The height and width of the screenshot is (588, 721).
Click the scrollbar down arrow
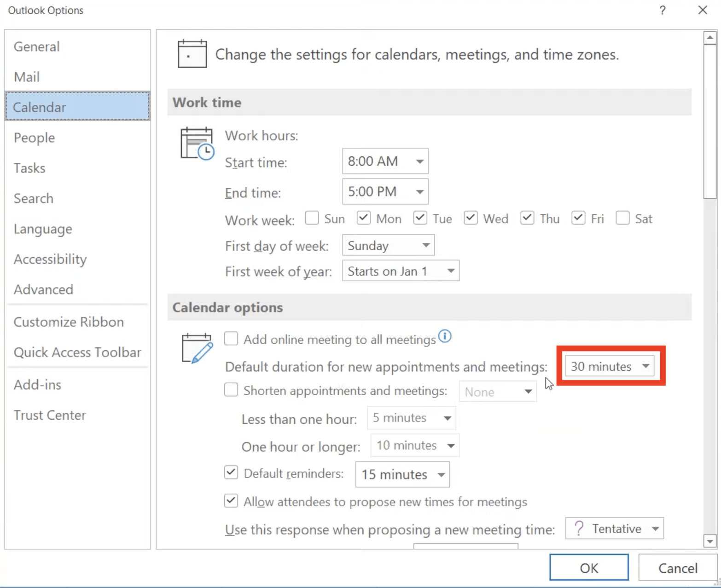pyautogui.click(x=710, y=542)
